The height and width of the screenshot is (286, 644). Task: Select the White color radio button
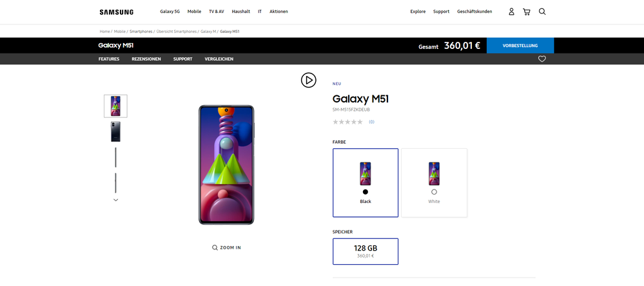pyautogui.click(x=434, y=191)
